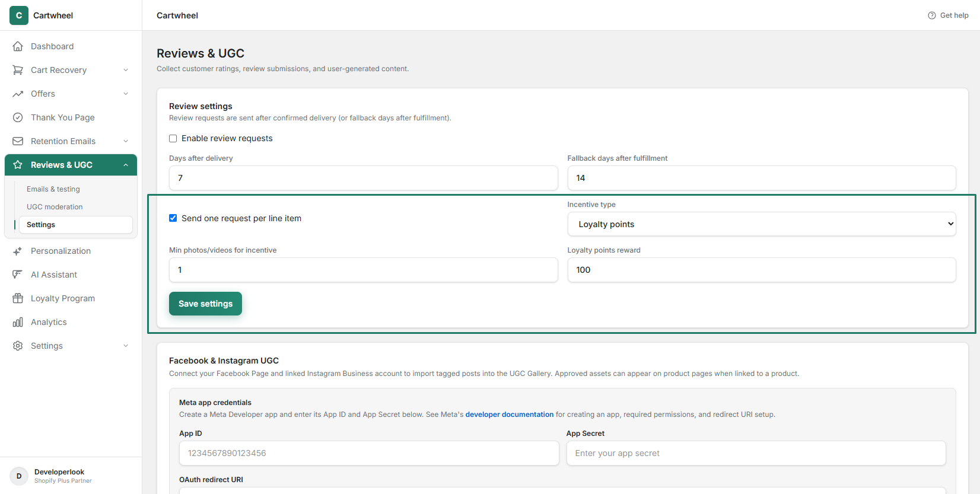This screenshot has width=980, height=494.
Task: Expand the sidebar Settings chevron
Action: tap(126, 346)
